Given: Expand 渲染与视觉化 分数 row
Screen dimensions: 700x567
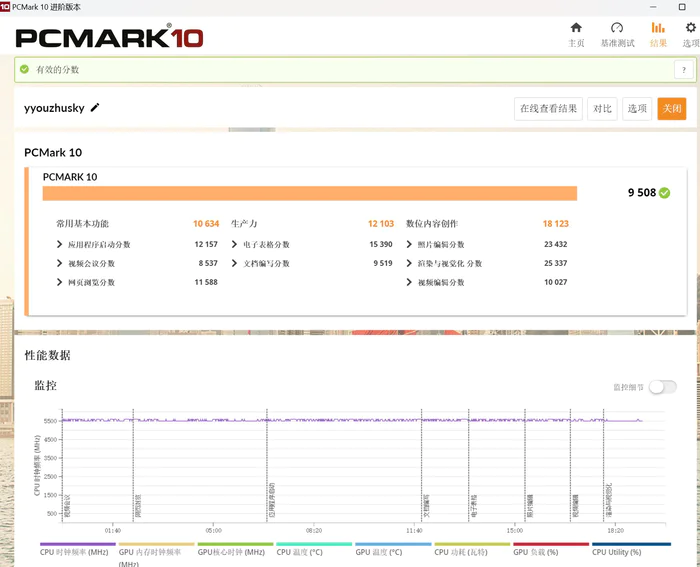Looking at the screenshot, I should [x=409, y=263].
